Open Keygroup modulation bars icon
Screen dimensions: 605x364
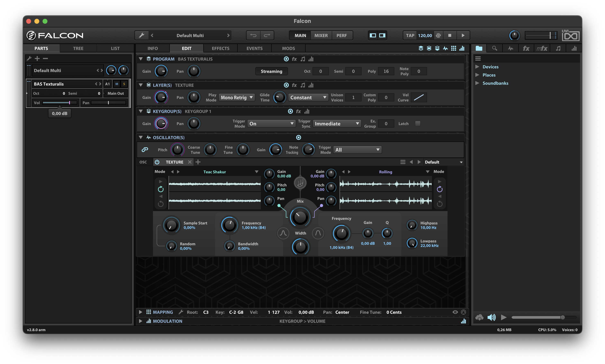pos(307,111)
